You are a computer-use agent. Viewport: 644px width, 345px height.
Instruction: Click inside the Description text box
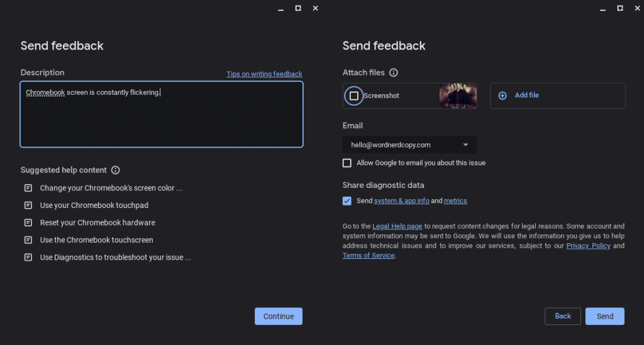[162, 119]
